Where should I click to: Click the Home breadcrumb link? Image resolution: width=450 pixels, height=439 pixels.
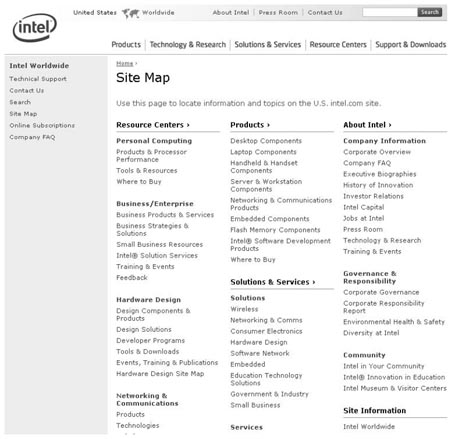click(125, 64)
